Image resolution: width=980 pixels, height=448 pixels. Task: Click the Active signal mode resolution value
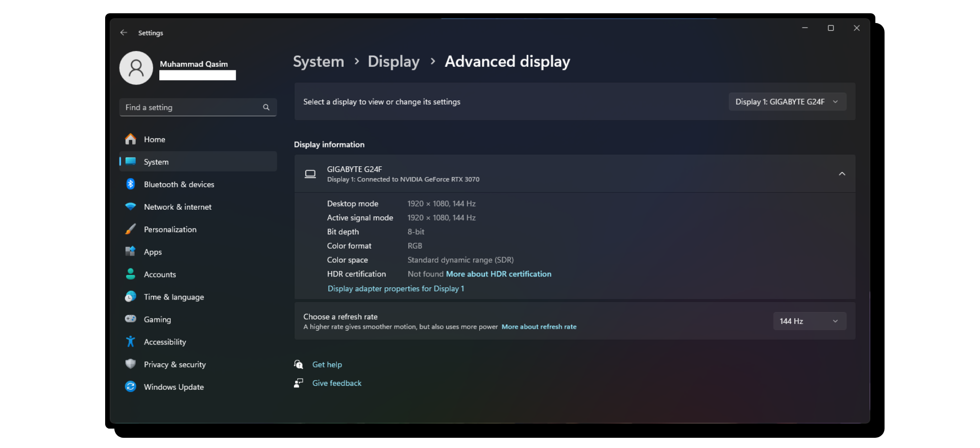coord(442,218)
